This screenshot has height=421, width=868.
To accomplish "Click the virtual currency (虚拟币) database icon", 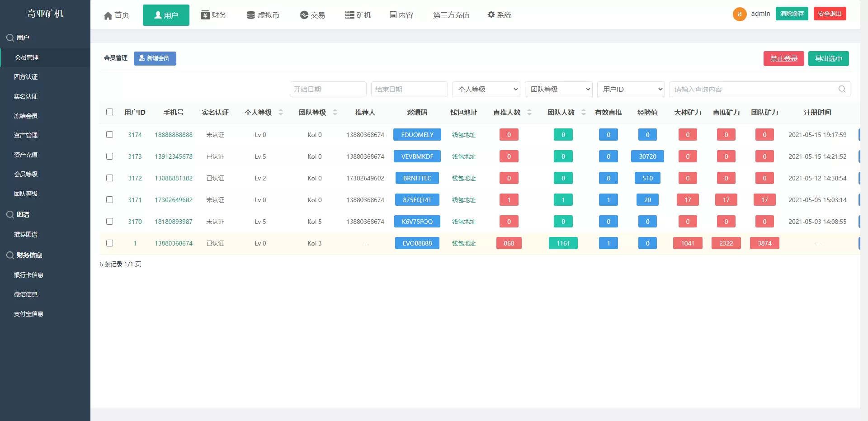I will pyautogui.click(x=251, y=15).
